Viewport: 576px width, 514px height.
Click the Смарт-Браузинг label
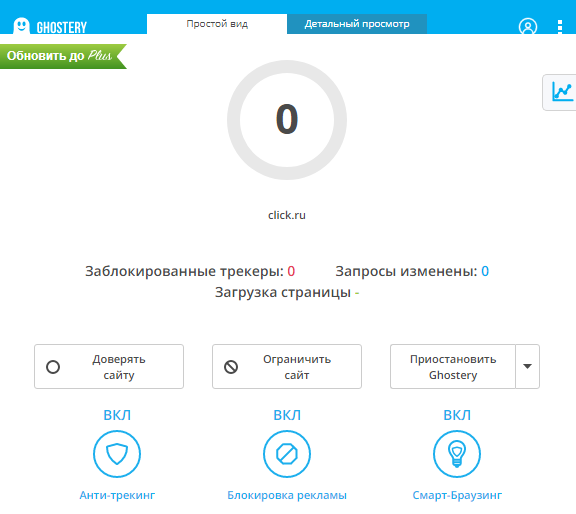[x=457, y=495]
